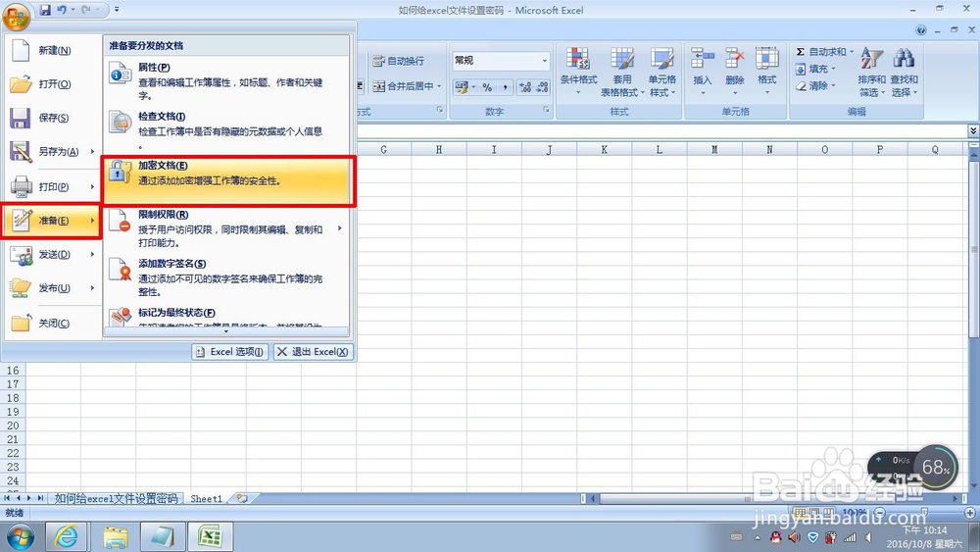
Task: Open the number format (常规) dropdown
Action: tap(544, 61)
